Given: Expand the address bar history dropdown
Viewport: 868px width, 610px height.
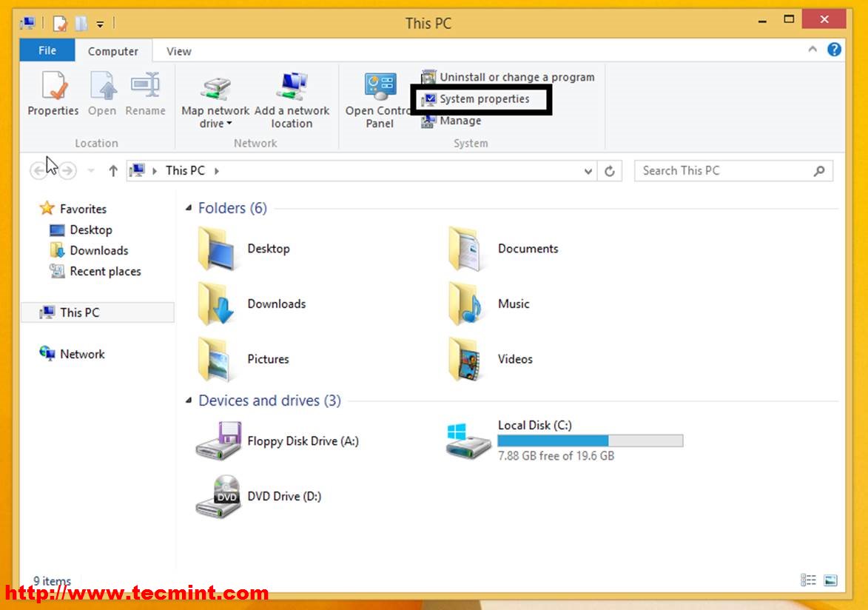Looking at the screenshot, I should [588, 171].
